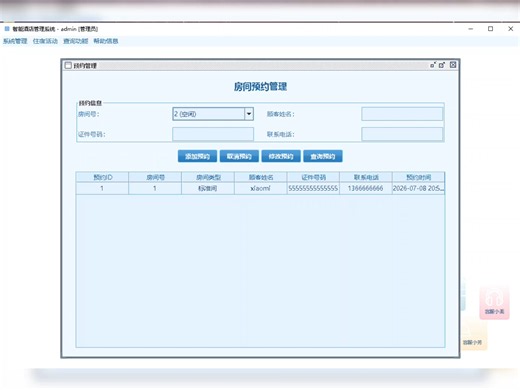
Task: Select the 预约ID column header
Action: click(102, 177)
